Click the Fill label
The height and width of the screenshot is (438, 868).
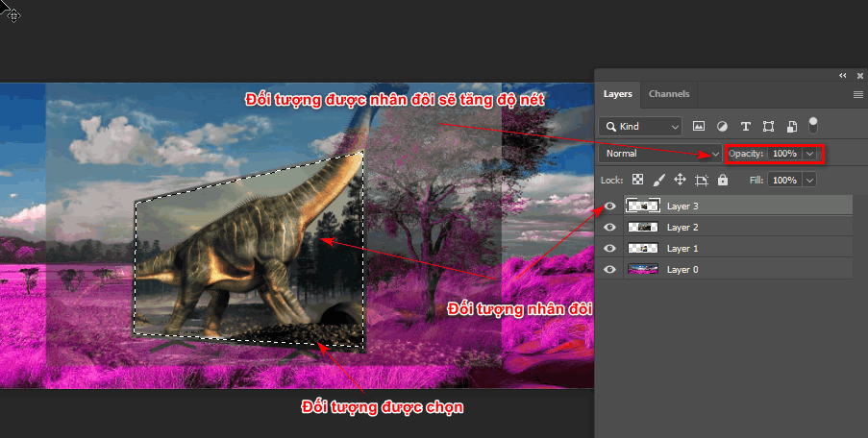[756, 181]
